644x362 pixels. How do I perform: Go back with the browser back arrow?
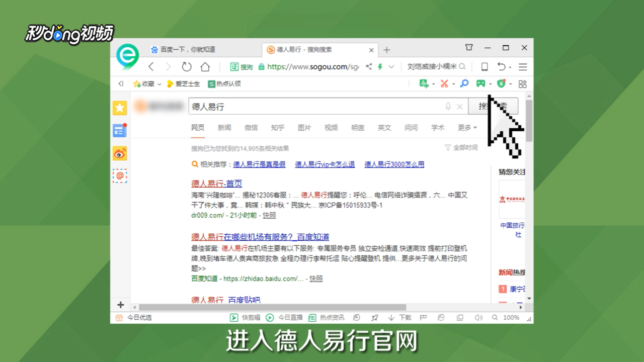(x=151, y=66)
